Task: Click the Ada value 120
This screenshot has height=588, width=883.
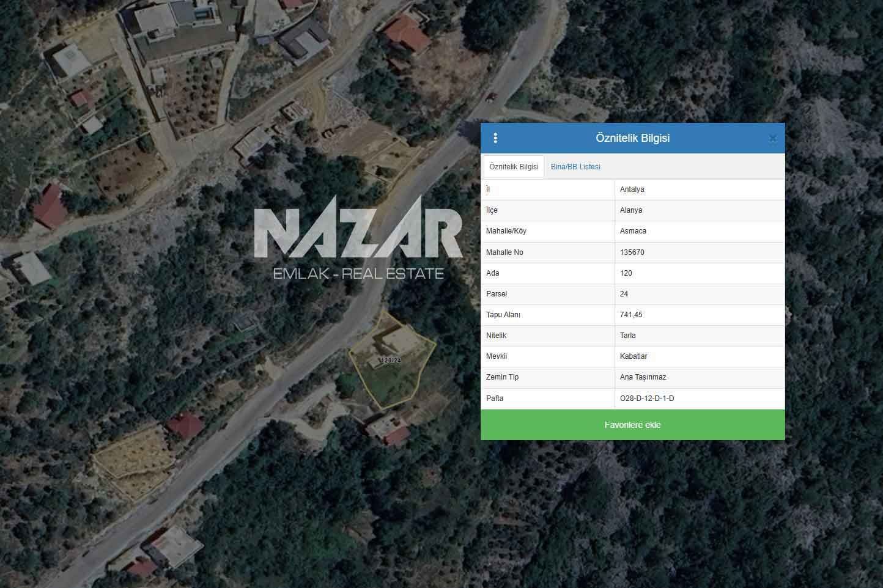Action: 626,273
